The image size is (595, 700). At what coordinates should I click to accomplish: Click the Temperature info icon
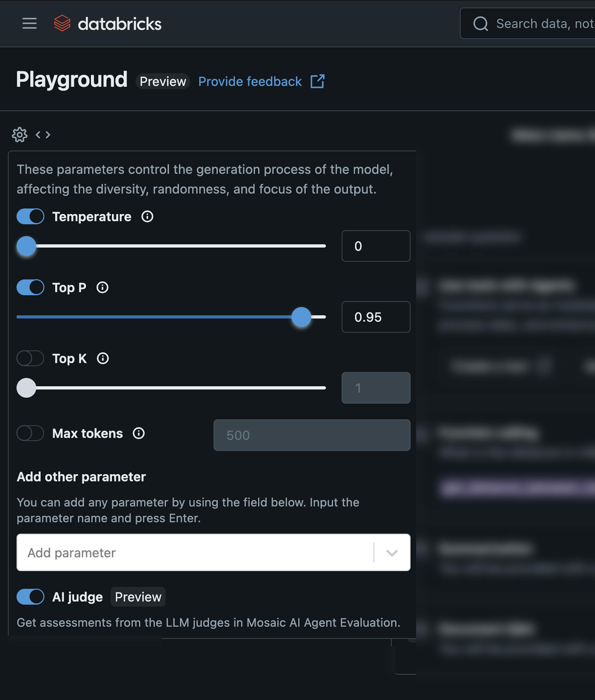tap(147, 217)
